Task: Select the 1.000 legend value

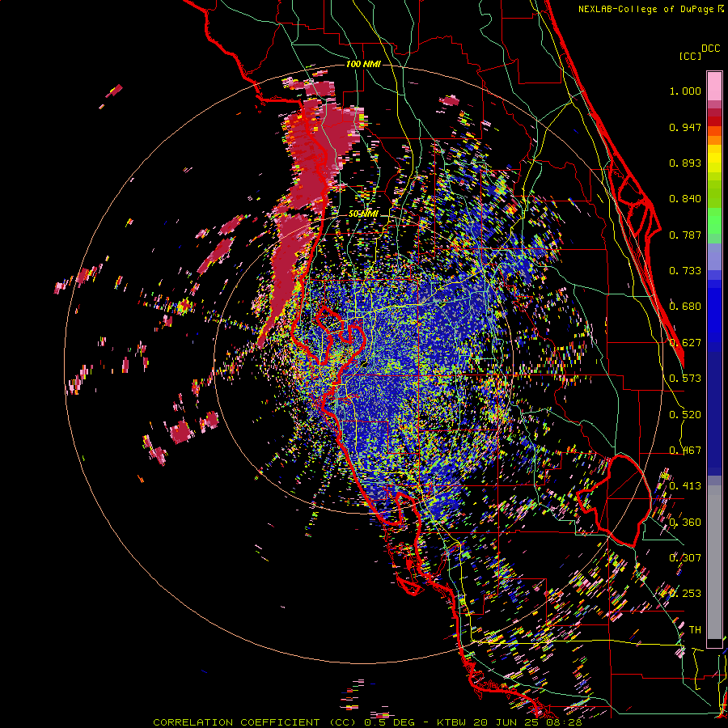Action: (x=685, y=91)
